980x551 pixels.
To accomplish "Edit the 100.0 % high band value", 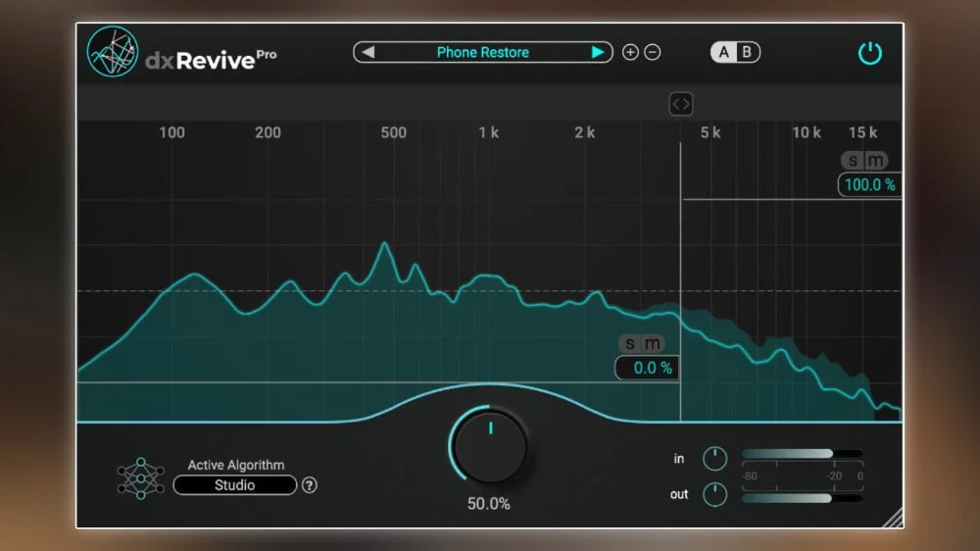I will click(x=869, y=185).
